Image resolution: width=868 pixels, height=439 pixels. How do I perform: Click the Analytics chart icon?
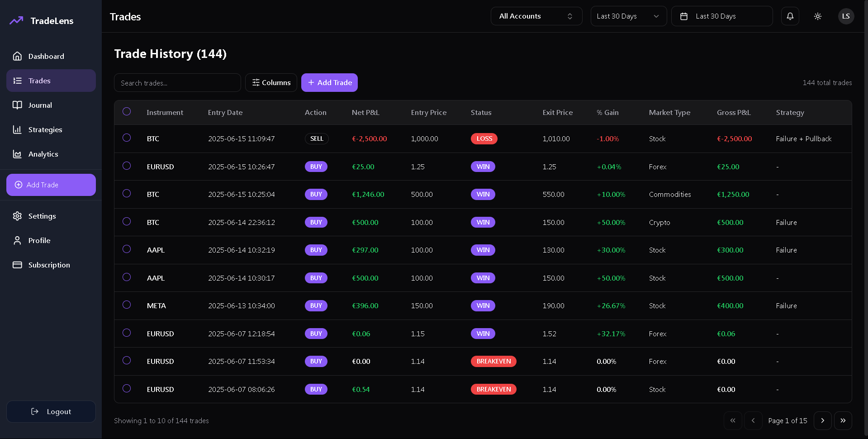click(17, 154)
